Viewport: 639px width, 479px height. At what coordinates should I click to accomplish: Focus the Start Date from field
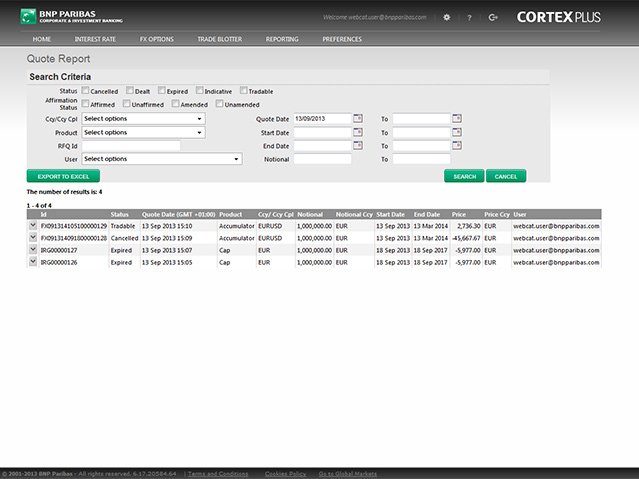point(322,132)
